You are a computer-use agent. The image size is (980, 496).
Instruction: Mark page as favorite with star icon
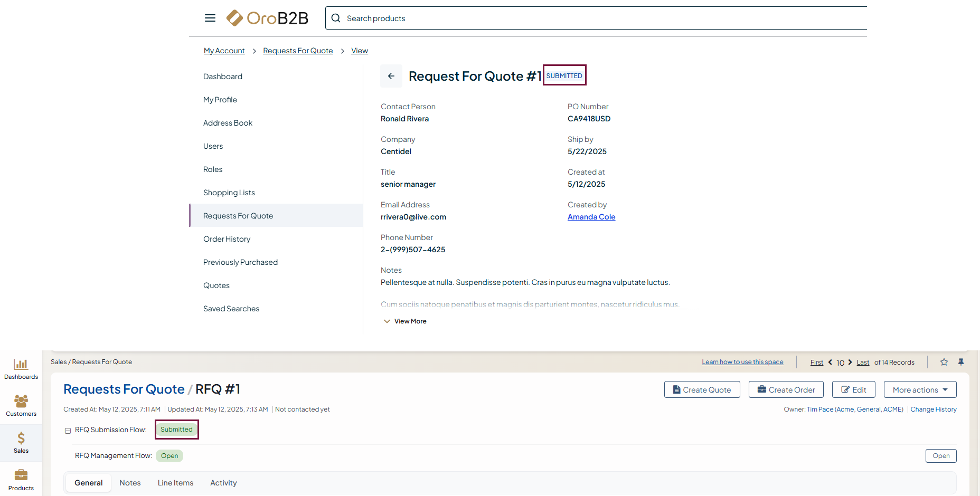click(x=944, y=362)
